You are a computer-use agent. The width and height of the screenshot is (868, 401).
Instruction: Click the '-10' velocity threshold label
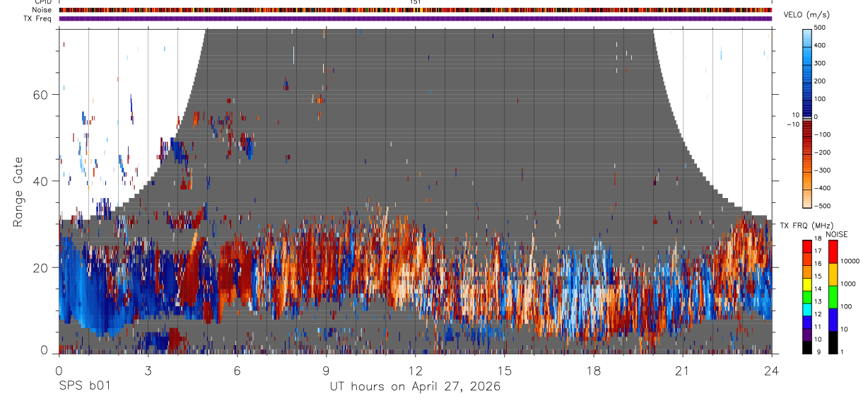[x=792, y=124]
